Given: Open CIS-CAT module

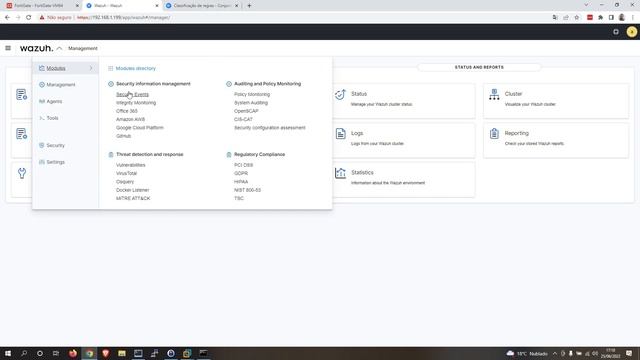Looking at the screenshot, I should coord(243,119).
